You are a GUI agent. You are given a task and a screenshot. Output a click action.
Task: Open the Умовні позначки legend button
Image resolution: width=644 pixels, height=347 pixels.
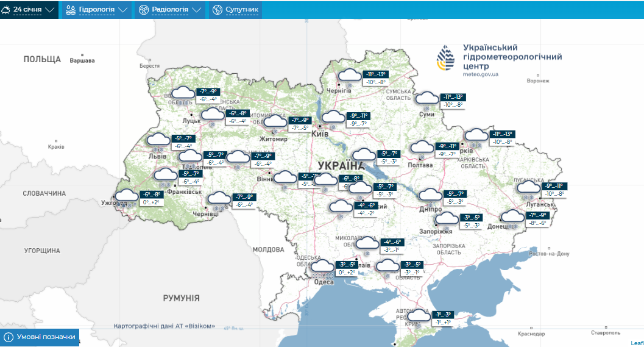pos(46,337)
